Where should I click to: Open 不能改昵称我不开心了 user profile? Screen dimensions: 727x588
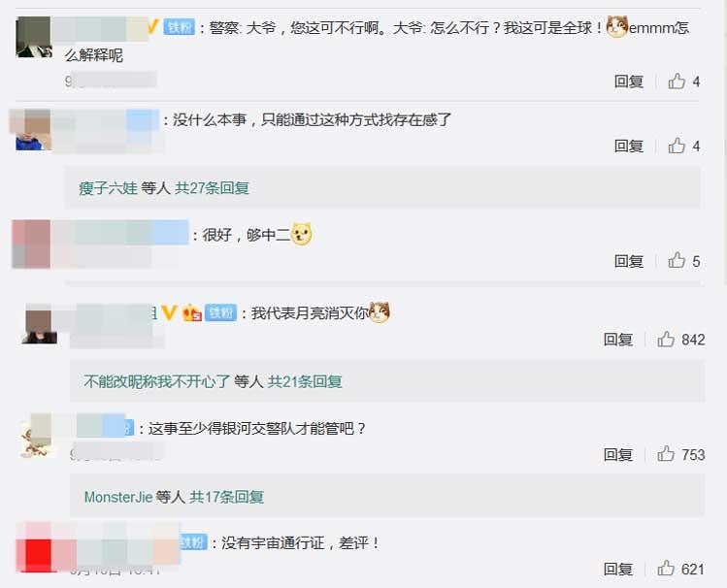click(156, 381)
